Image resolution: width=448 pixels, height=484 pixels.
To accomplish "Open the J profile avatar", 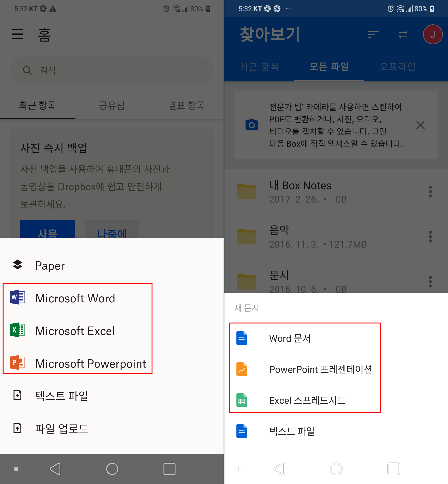I will click(432, 34).
